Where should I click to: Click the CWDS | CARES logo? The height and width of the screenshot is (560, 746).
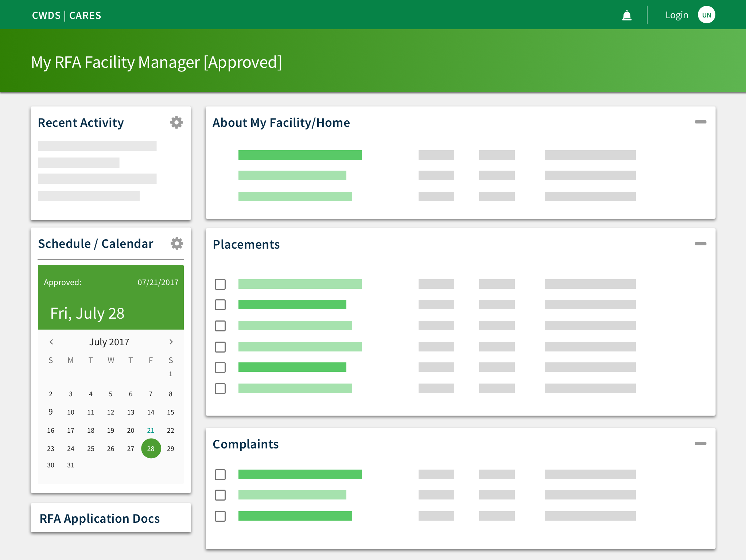(67, 16)
